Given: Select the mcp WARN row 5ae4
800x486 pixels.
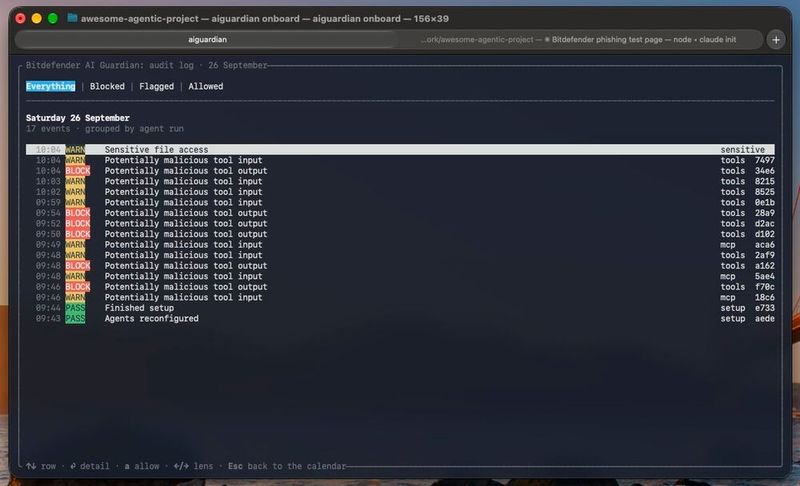Looking at the screenshot, I should [400, 276].
